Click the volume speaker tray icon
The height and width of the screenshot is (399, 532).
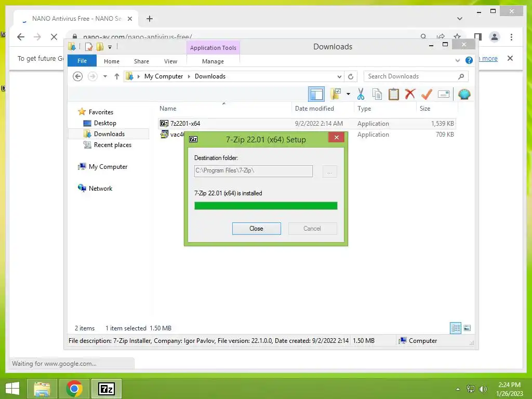[483, 389]
